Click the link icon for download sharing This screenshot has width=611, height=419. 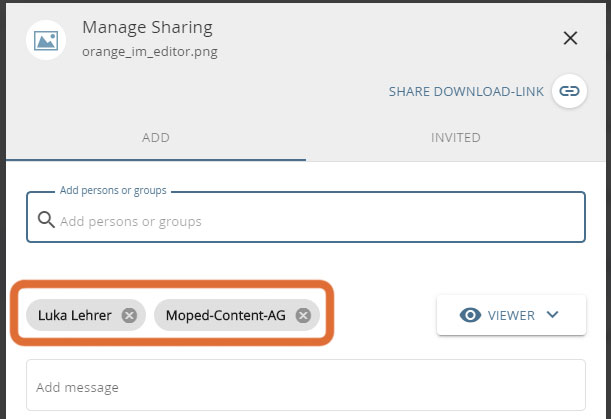(x=569, y=91)
